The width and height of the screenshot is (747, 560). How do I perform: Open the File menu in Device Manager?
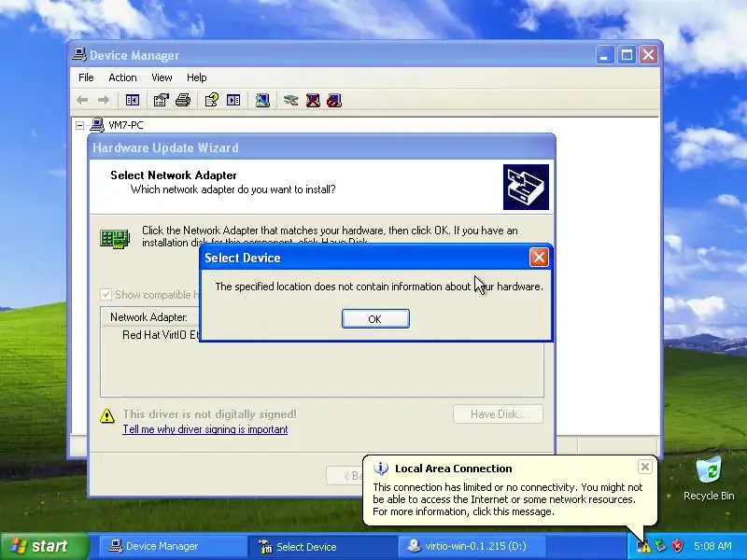pos(86,77)
